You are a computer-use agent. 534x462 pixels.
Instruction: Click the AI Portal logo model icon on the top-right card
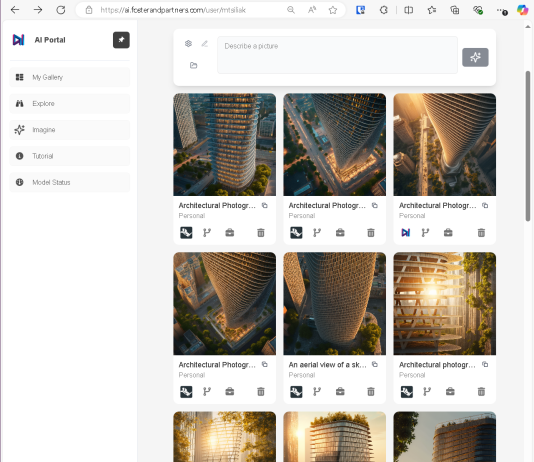click(x=406, y=233)
